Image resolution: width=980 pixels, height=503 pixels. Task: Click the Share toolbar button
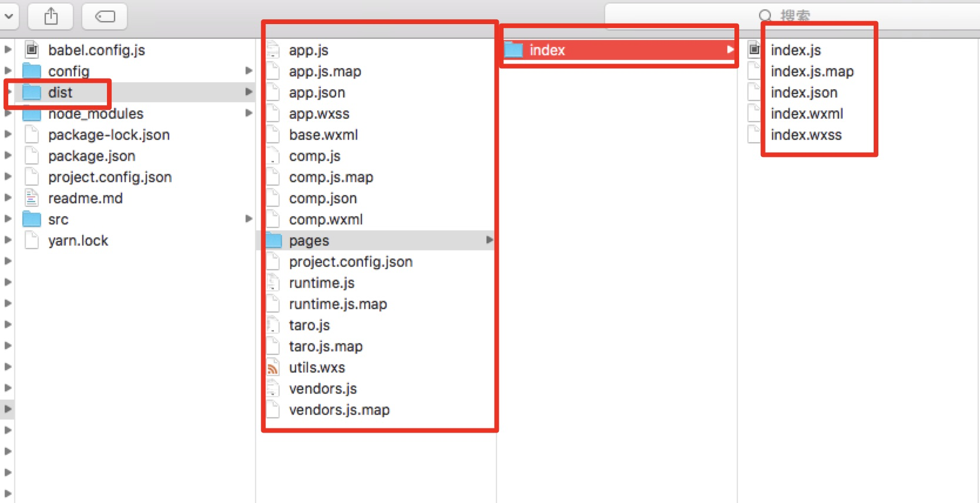pos(51,16)
